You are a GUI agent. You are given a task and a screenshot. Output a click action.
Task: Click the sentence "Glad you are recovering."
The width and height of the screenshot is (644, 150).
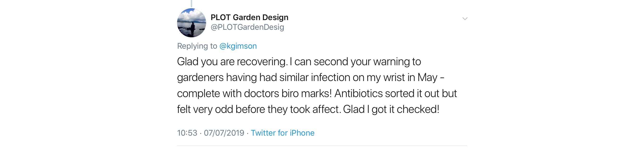[x=232, y=62]
